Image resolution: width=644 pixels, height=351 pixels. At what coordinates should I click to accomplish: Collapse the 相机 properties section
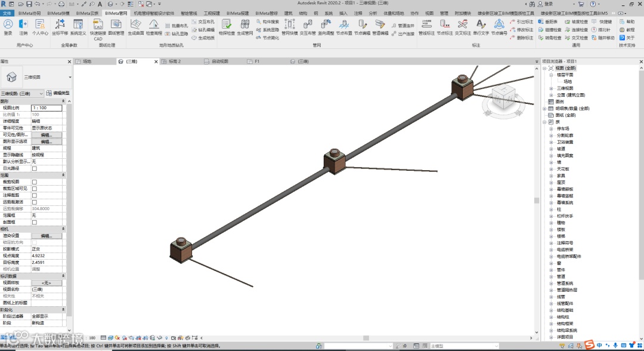pos(63,229)
